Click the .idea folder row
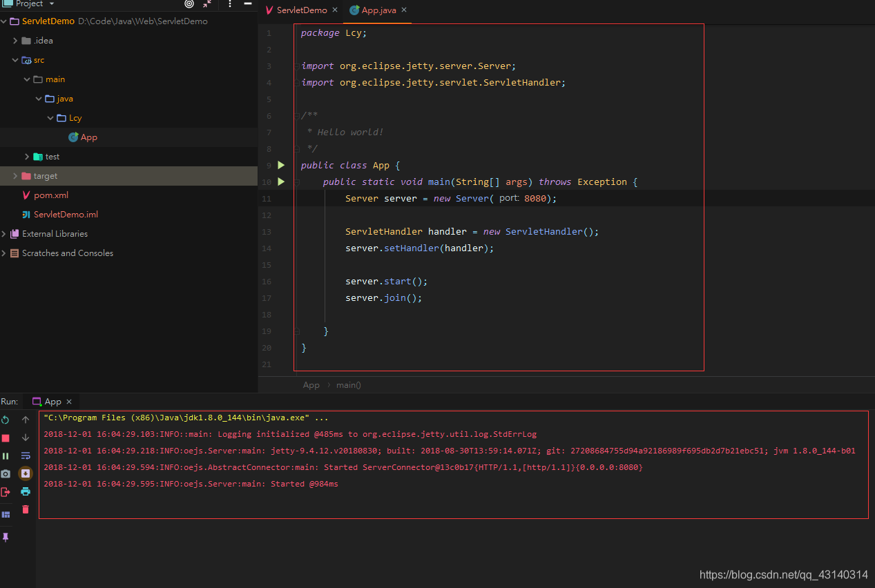This screenshot has width=875, height=588. [x=128, y=41]
